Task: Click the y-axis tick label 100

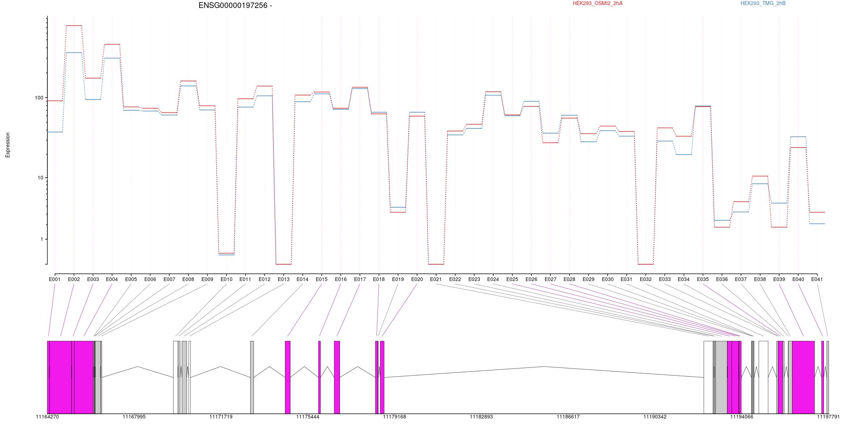Action: (x=39, y=98)
